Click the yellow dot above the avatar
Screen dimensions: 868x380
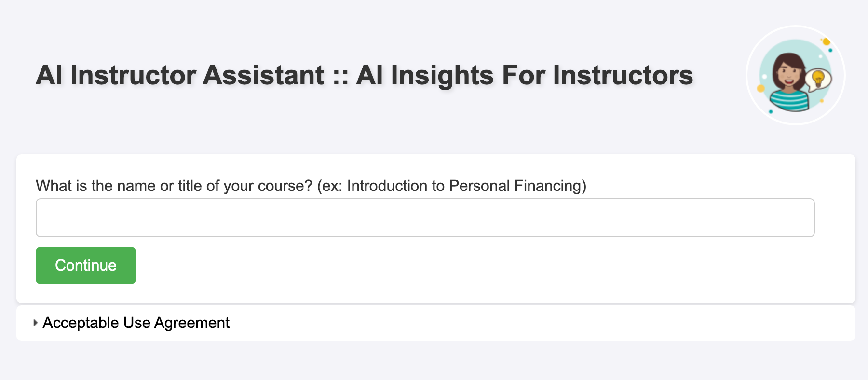pyautogui.click(x=826, y=42)
